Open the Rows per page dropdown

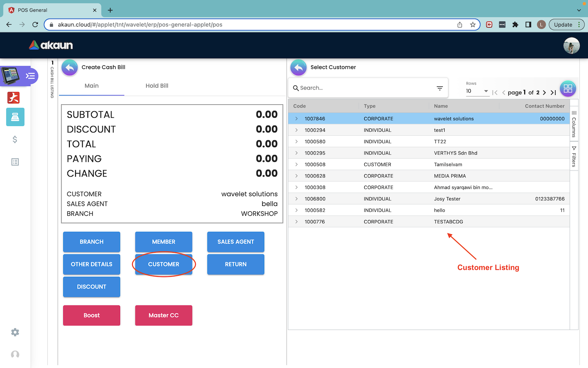point(477,91)
